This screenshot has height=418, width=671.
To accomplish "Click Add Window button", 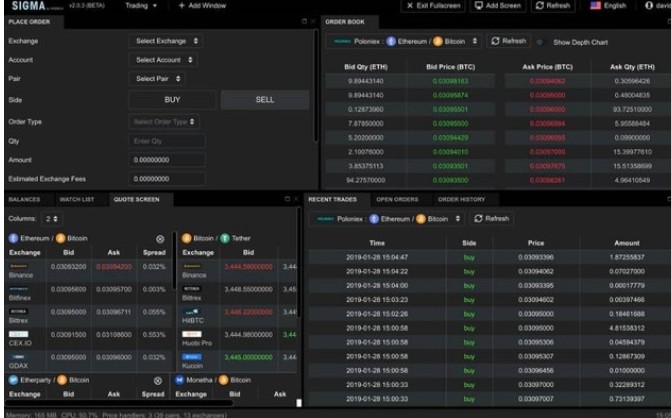I will [202, 6].
